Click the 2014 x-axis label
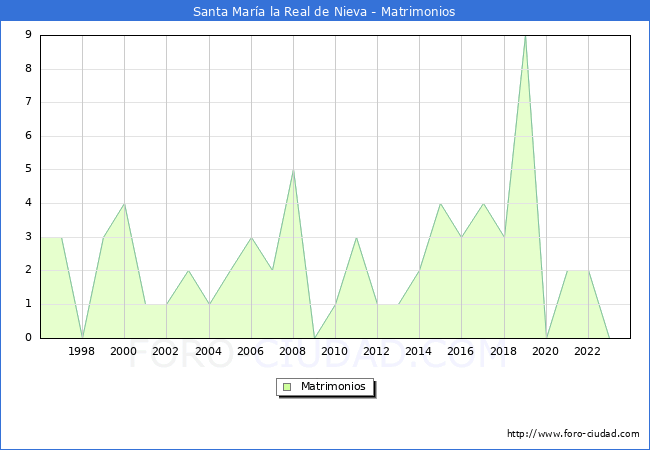 point(419,351)
